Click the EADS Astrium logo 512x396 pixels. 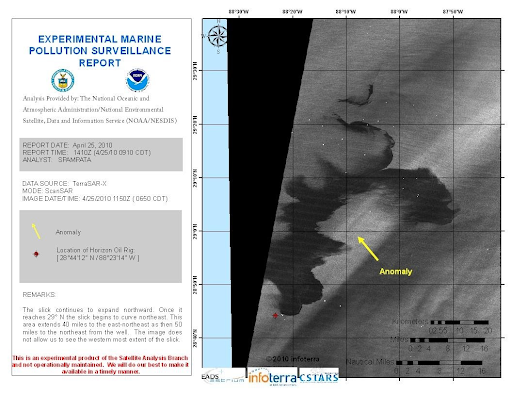[x=224, y=377]
